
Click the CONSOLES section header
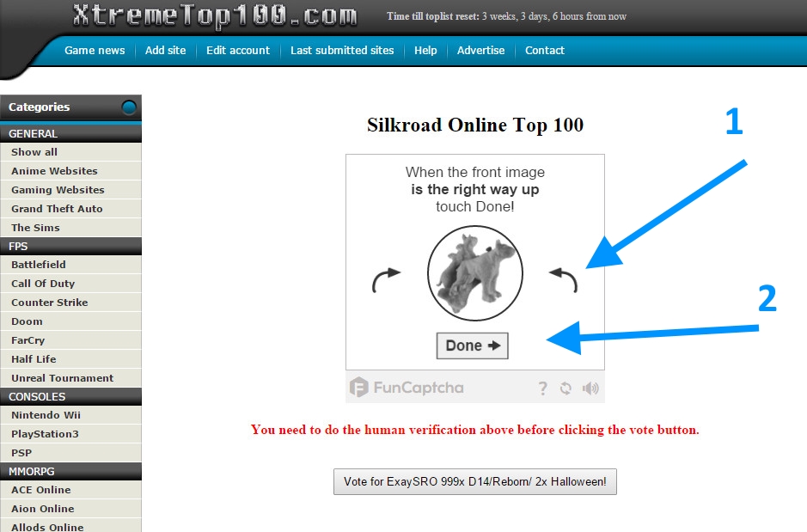(x=71, y=397)
